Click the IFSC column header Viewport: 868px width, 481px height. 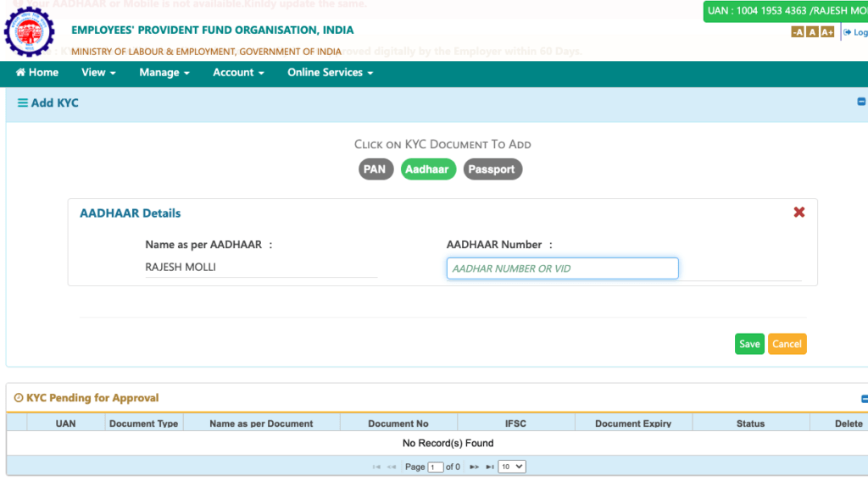tap(516, 423)
